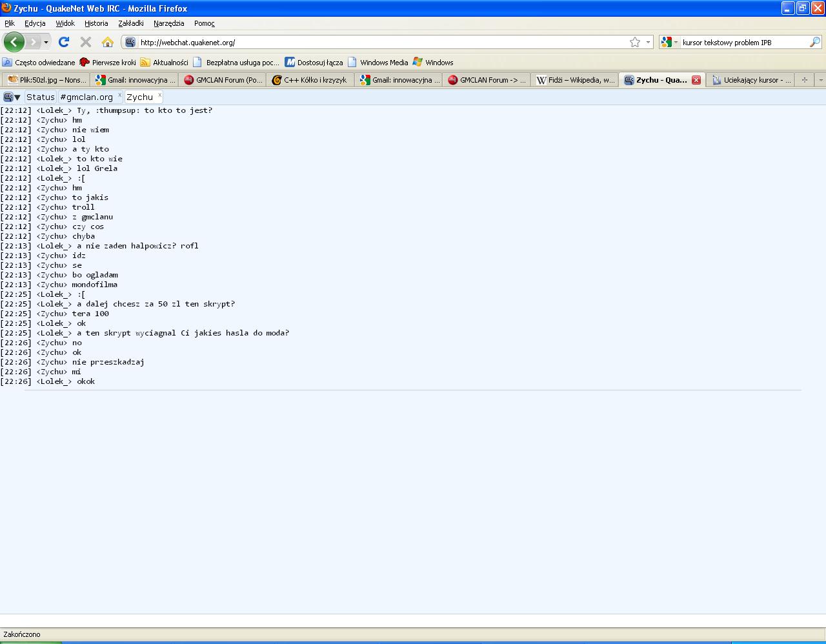
Task: Open a new tab with plus button
Action: coord(804,80)
